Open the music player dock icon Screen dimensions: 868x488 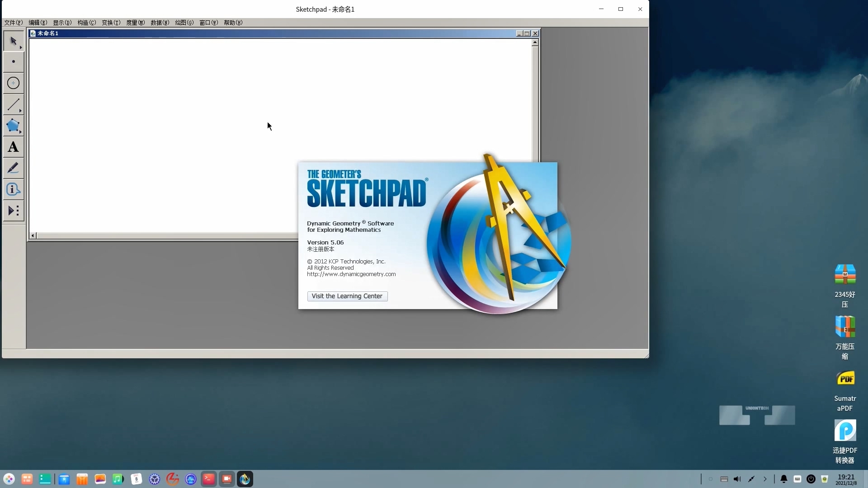tap(118, 479)
